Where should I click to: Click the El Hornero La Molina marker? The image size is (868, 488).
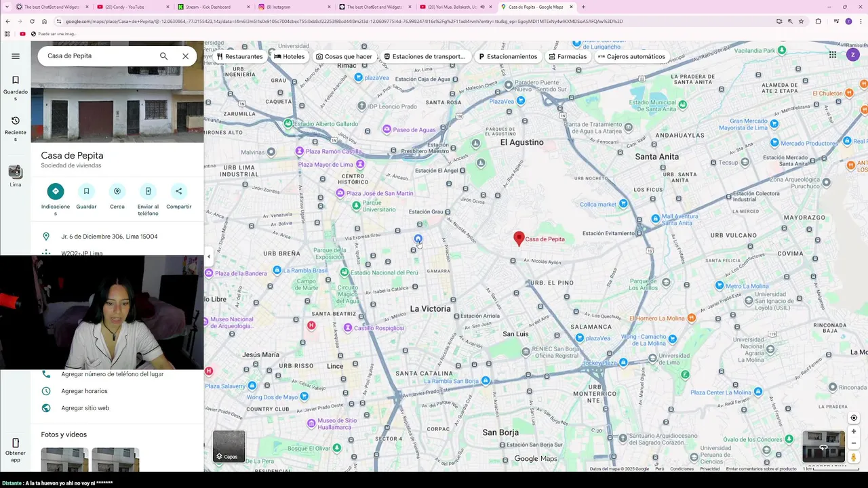(691, 318)
